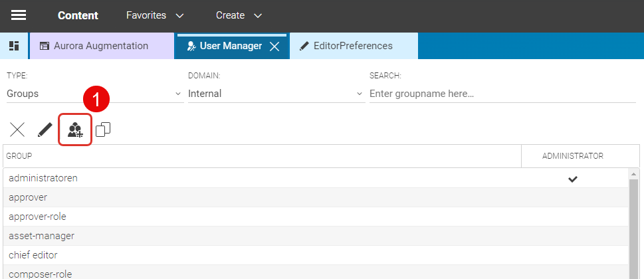Click the dashboard grid icon

13,46
